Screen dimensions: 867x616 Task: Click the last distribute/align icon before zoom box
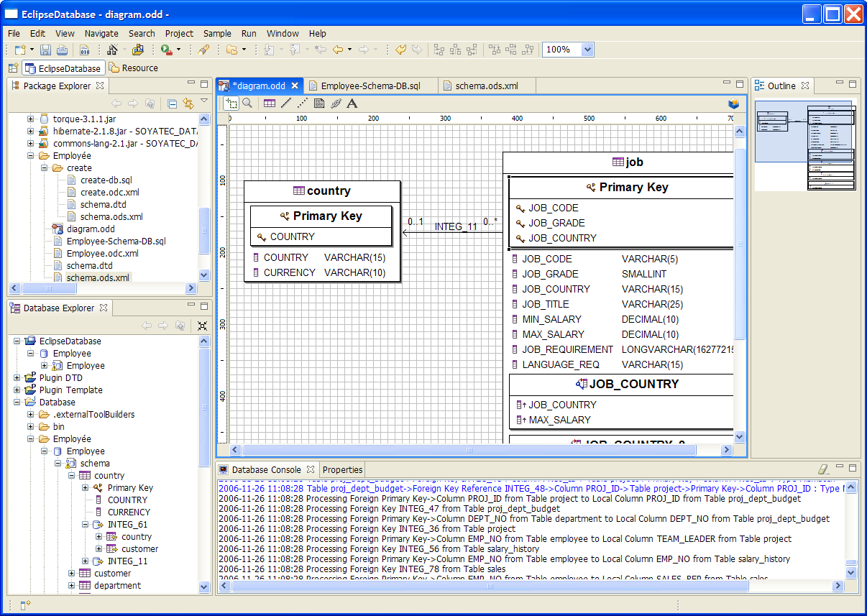click(x=528, y=50)
